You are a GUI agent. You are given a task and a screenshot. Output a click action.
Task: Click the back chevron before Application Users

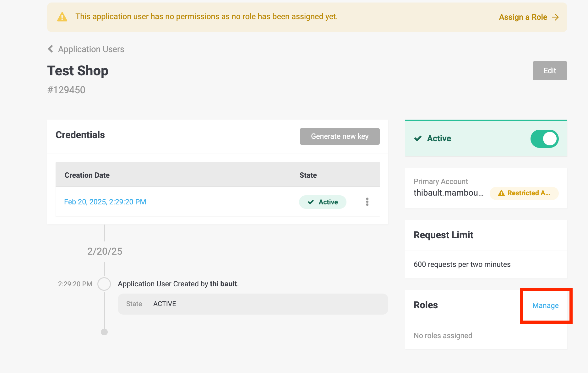click(x=50, y=49)
